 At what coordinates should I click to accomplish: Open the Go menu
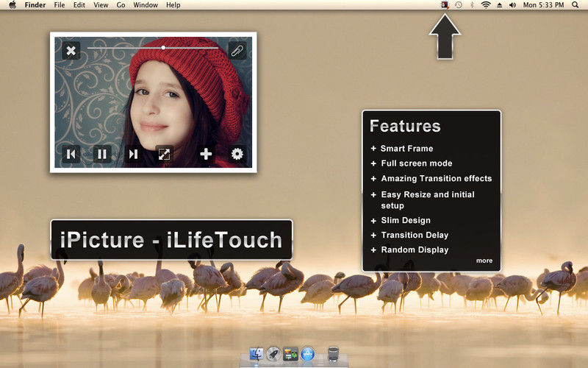(x=121, y=5)
